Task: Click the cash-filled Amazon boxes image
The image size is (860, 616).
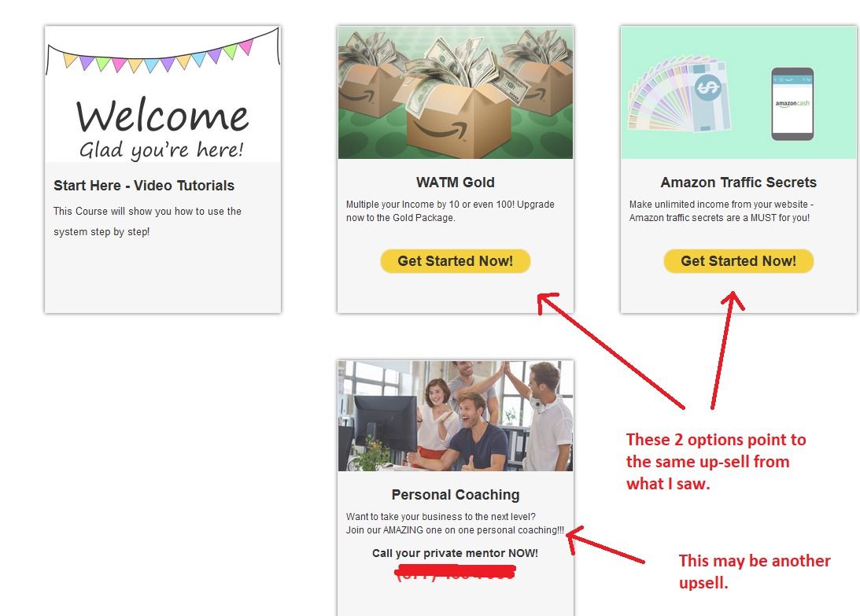Action: coord(456,92)
